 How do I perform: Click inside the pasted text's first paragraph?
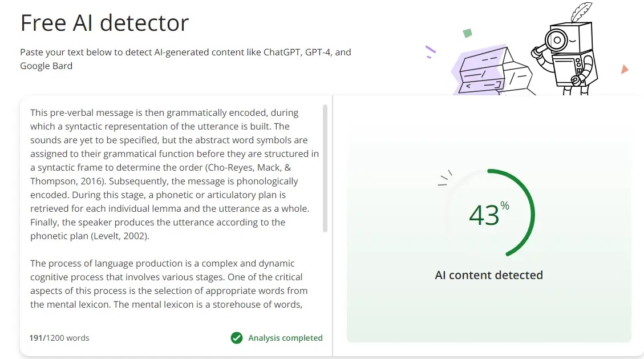[x=175, y=174]
